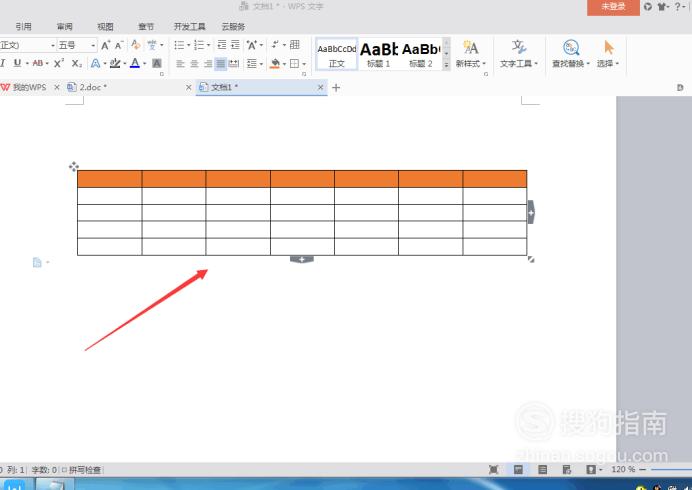Decrease paragraph indent
The image size is (692, 490).
(222, 45)
